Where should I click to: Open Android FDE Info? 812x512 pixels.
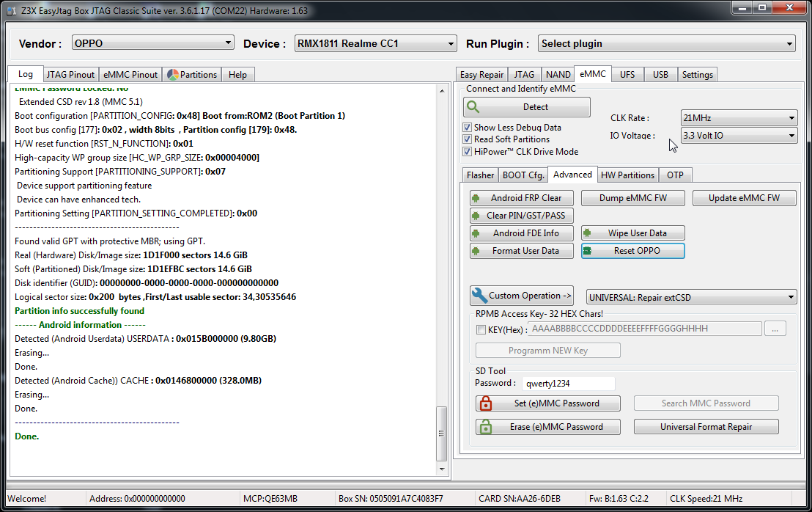pyautogui.click(x=521, y=233)
